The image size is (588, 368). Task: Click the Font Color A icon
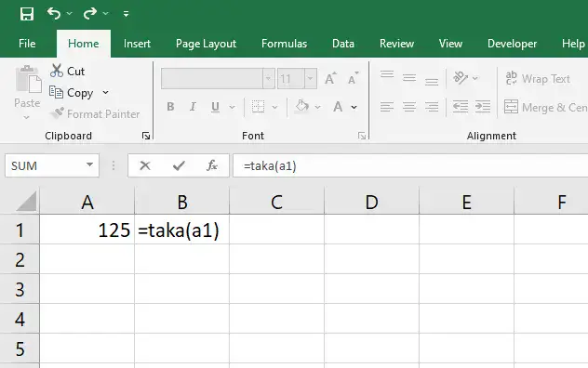[338, 107]
